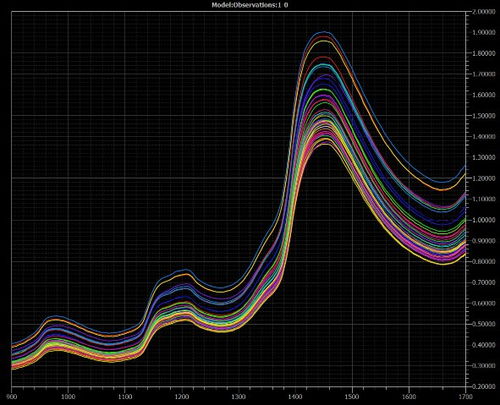Select the 1600 x-axis tick label

[x=409, y=397]
